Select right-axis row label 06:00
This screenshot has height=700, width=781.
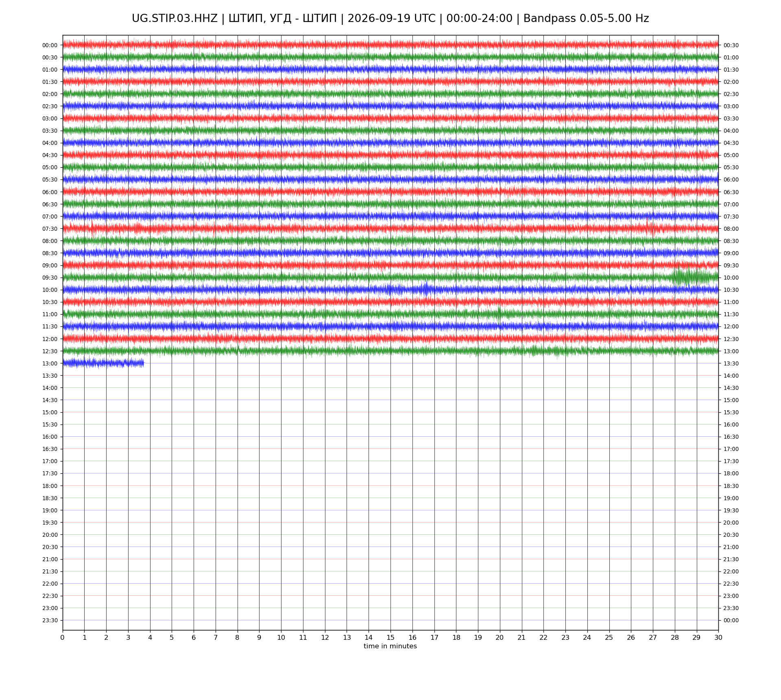731,179
